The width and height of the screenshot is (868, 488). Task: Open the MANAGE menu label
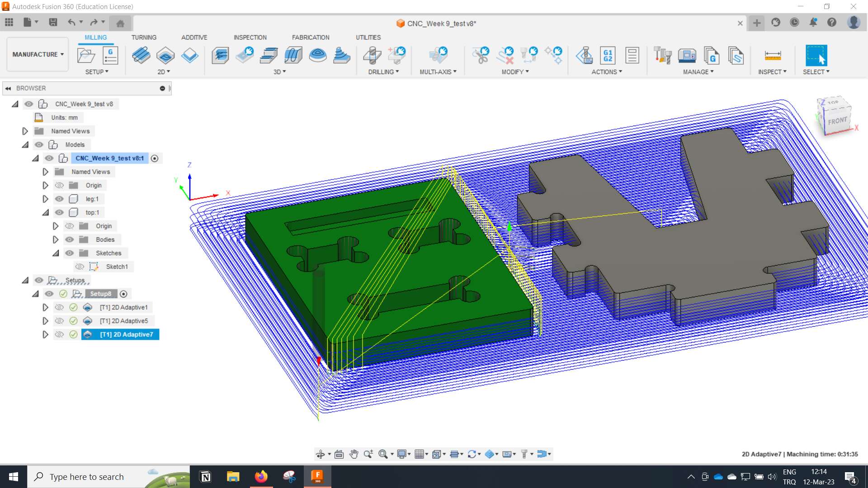[698, 72]
